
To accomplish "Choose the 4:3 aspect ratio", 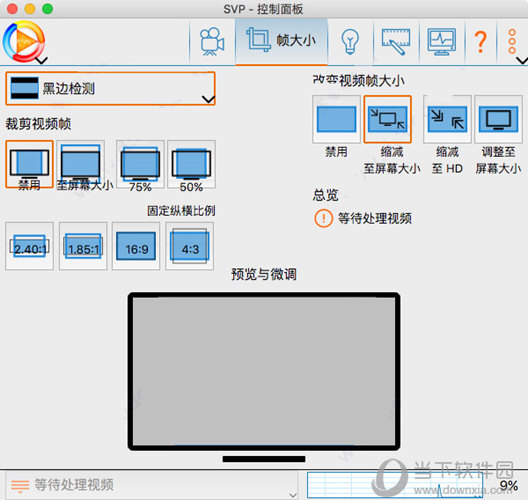I will [190, 246].
